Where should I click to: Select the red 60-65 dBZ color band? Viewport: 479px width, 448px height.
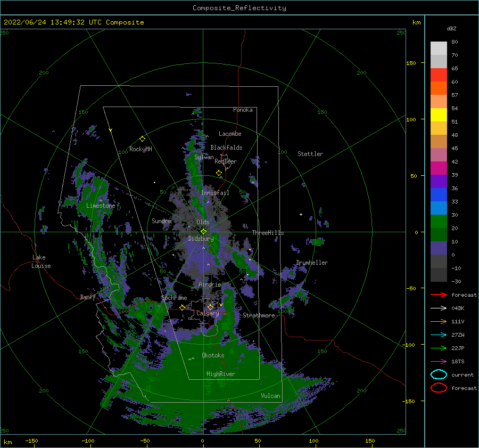pyautogui.click(x=439, y=75)
